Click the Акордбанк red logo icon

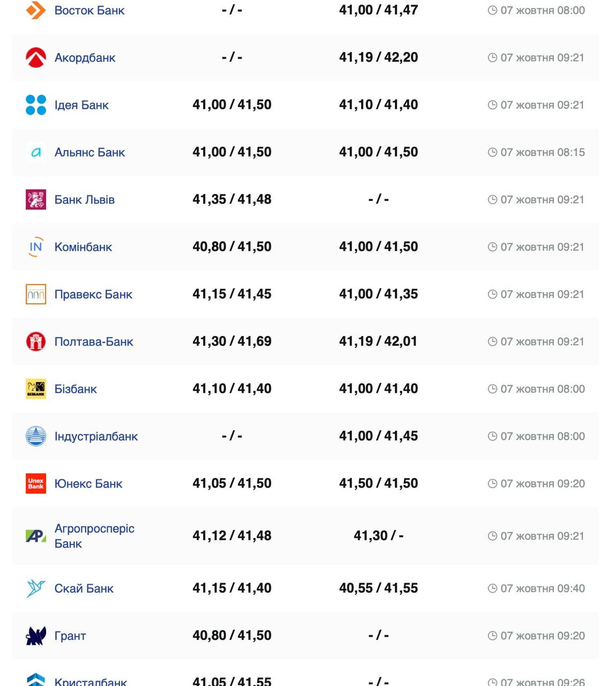click(36, 57)
